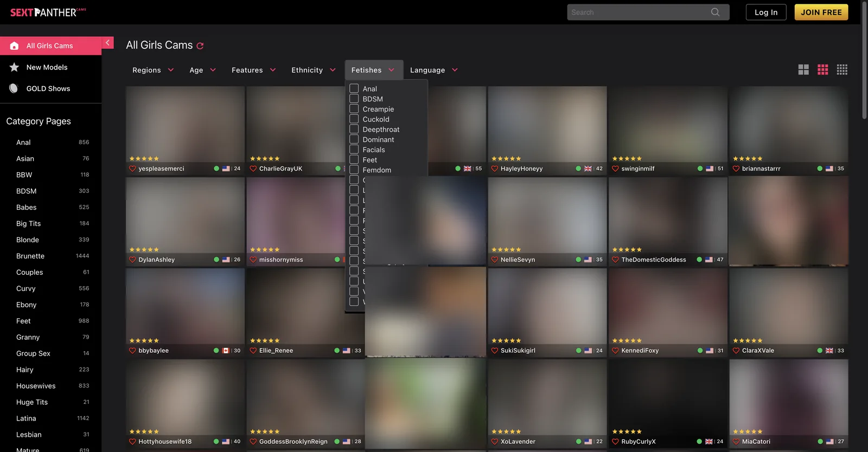Favorite SukiSukigirl with the heart icon
This screenshot has width=868, height=452.
point(495,351)
